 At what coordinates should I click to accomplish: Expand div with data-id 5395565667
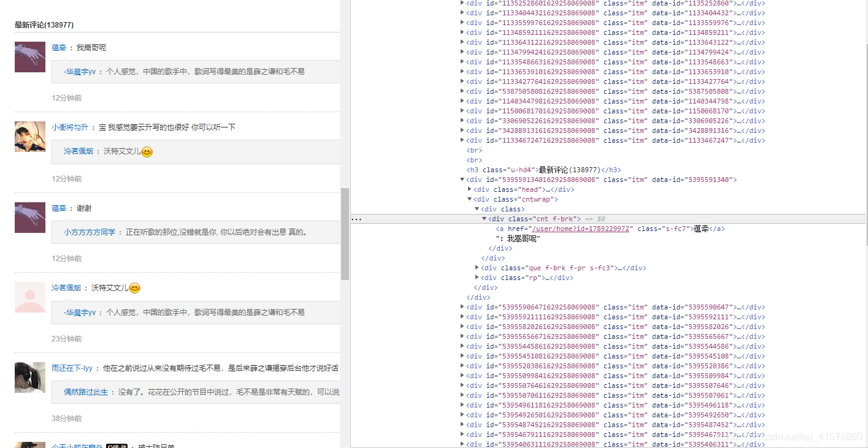click(463, 336)
